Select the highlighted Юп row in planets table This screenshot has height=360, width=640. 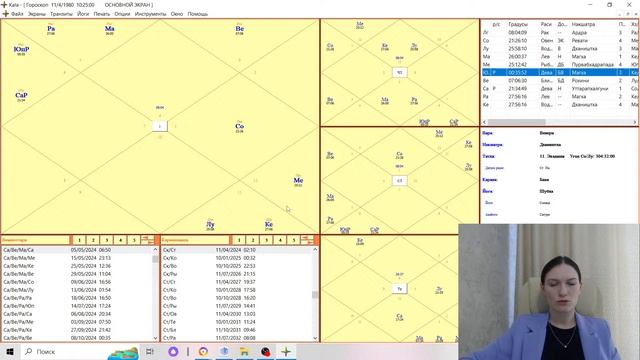coord(560,73)
